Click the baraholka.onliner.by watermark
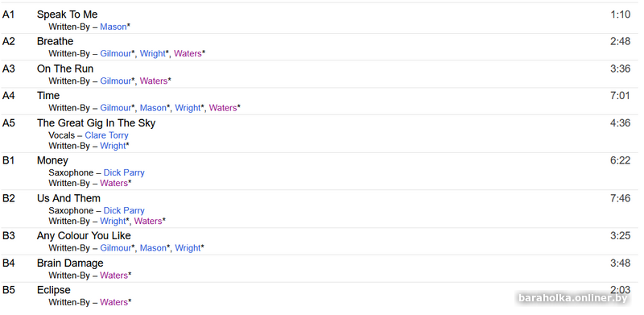The image size is (644, 315). (573, 298)
